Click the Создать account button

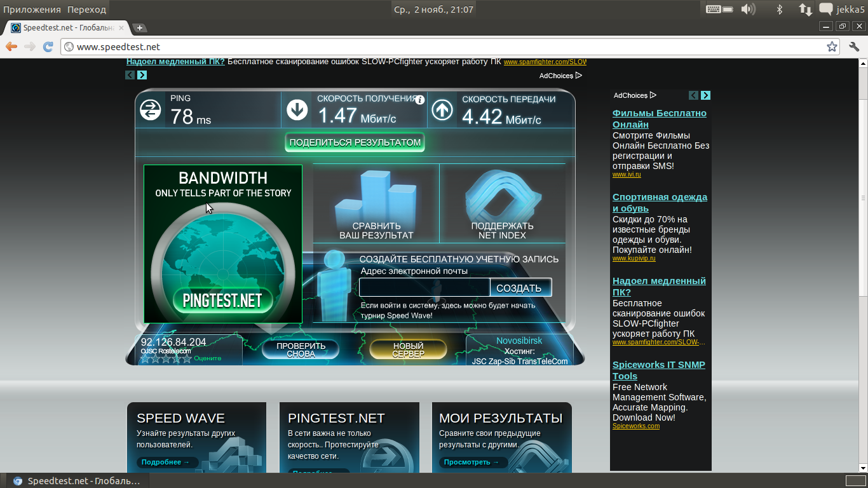click(x=519, y=288)
